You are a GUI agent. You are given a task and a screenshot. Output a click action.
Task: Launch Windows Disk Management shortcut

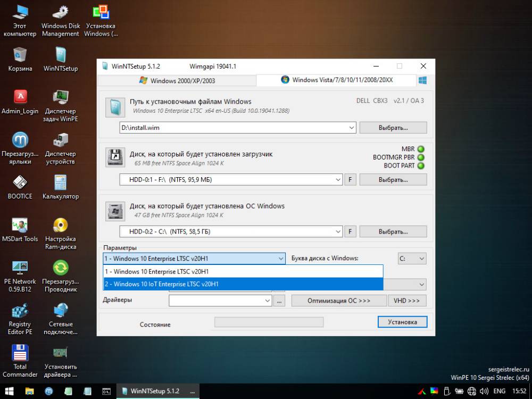61,20
